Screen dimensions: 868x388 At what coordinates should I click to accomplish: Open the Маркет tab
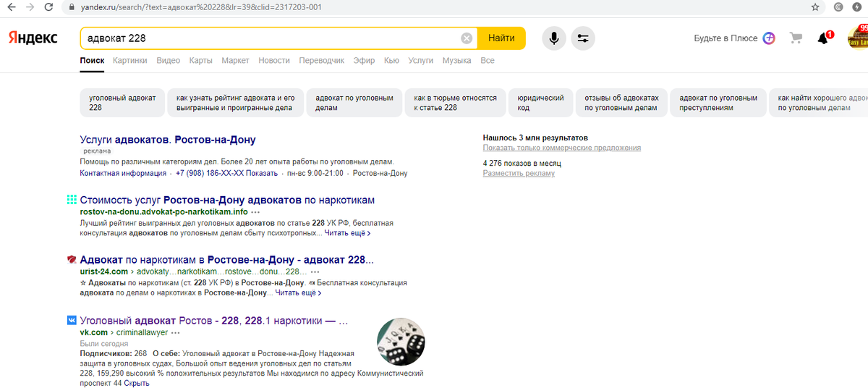pos(236,60)
